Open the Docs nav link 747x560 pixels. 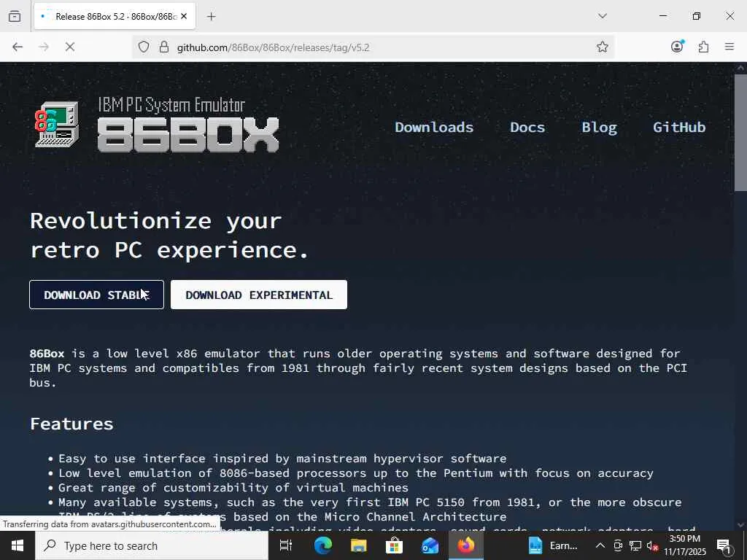[x=527, y=127]
